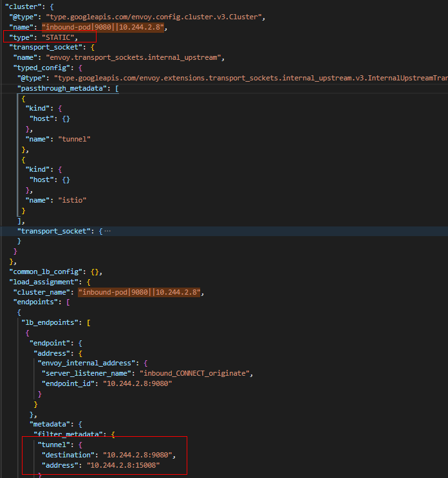Click the "lb_endpoints" key
Viewport: 448px width, 478px height.
point(50,322)
